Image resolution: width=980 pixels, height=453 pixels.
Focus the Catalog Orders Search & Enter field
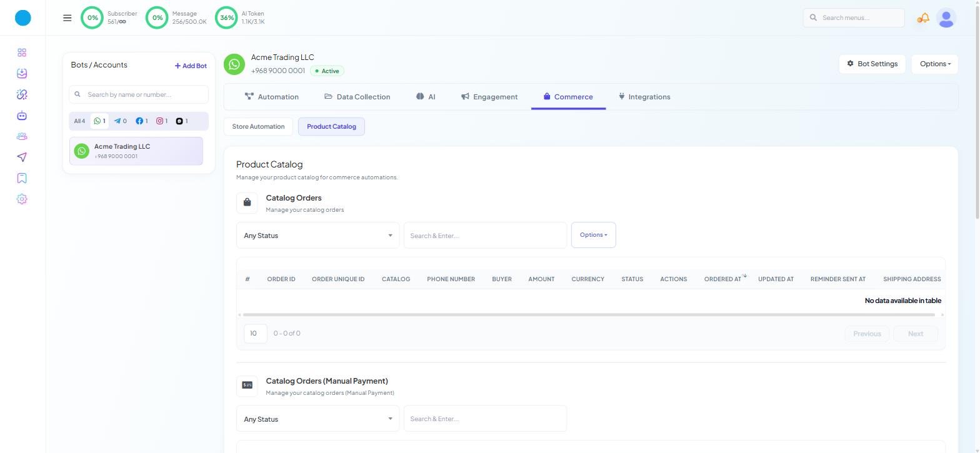click(x=485, y=236)
